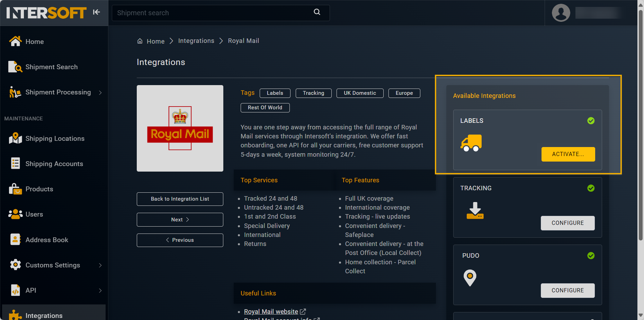Click the 'Useful Links' heading

(x=258, y=293)
